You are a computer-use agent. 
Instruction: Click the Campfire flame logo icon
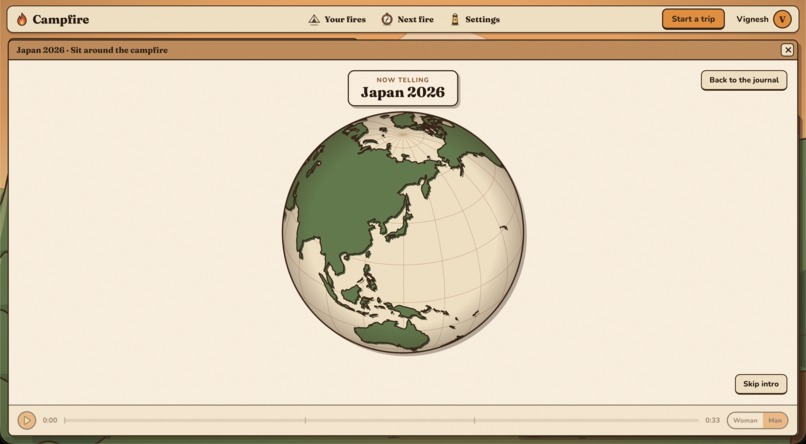tap(22, 20)
